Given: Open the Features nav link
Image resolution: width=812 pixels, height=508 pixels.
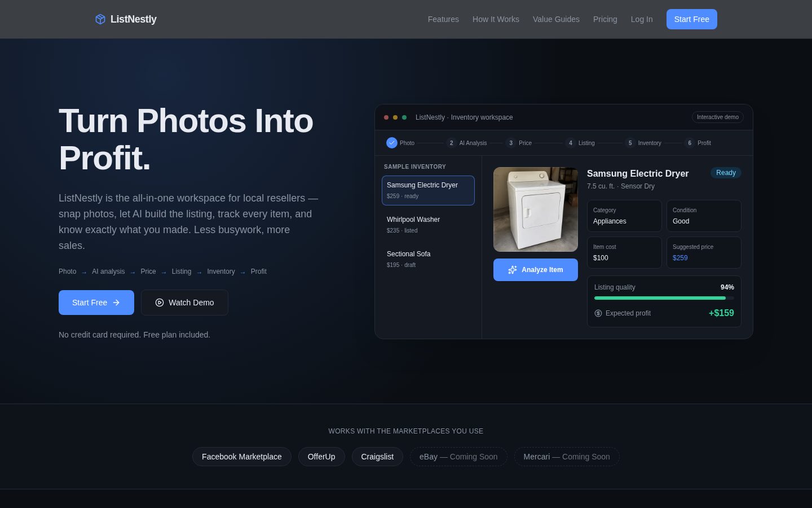Looking at the screenshot, I should [x=443, y=19].
